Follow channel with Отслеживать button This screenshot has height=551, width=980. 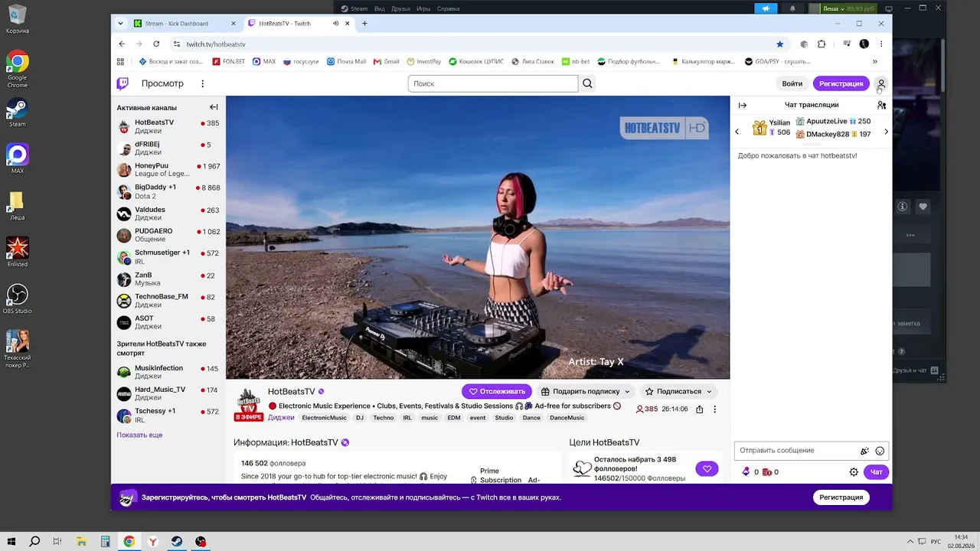(498, 391)
